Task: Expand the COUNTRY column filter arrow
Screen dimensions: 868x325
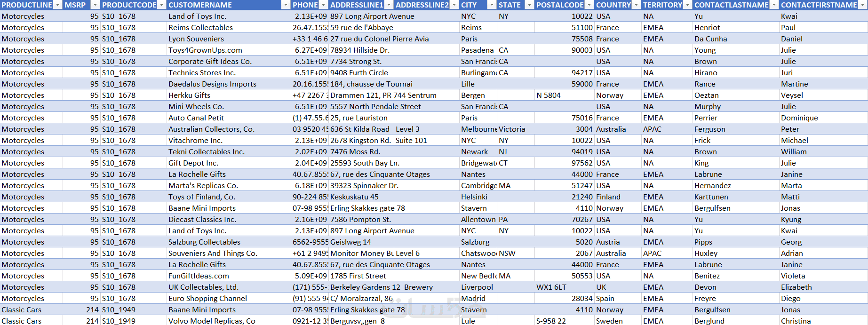Action: [x=636, y=5]
